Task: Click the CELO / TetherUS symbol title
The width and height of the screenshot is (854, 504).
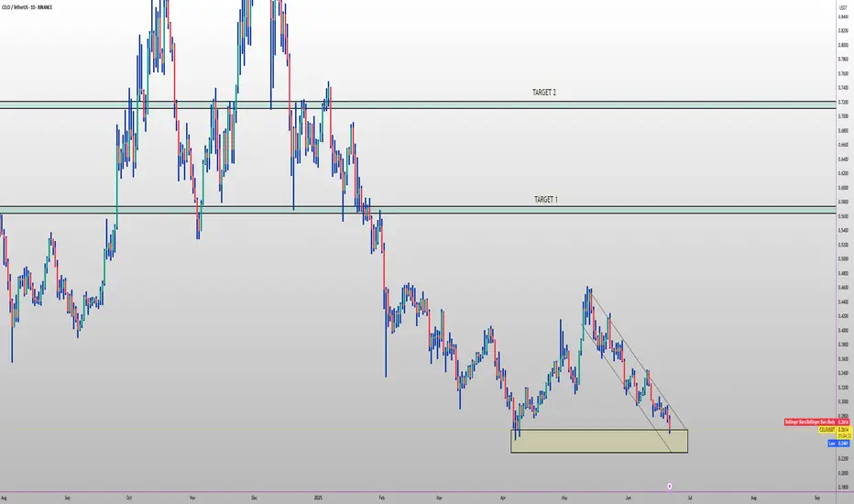Action: coord(27,7)
